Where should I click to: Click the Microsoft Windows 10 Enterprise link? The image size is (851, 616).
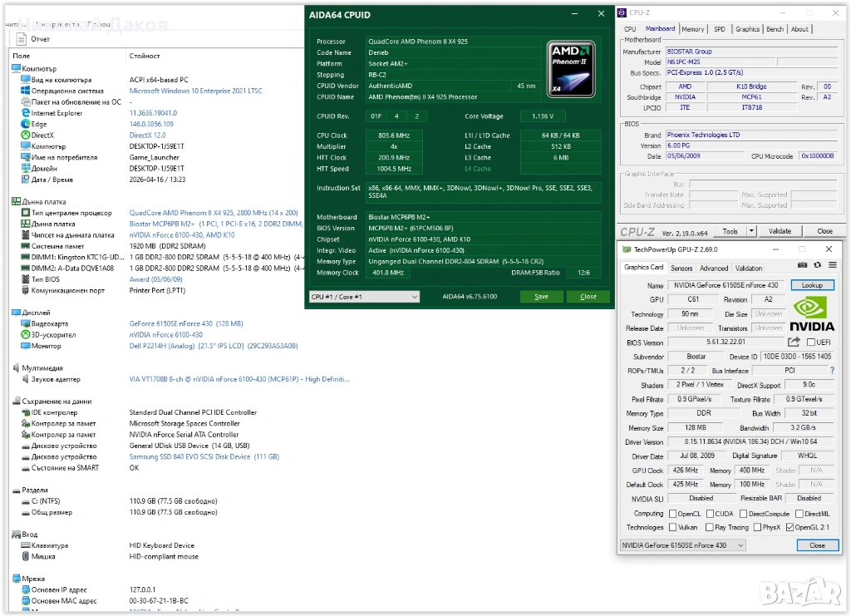195,91
